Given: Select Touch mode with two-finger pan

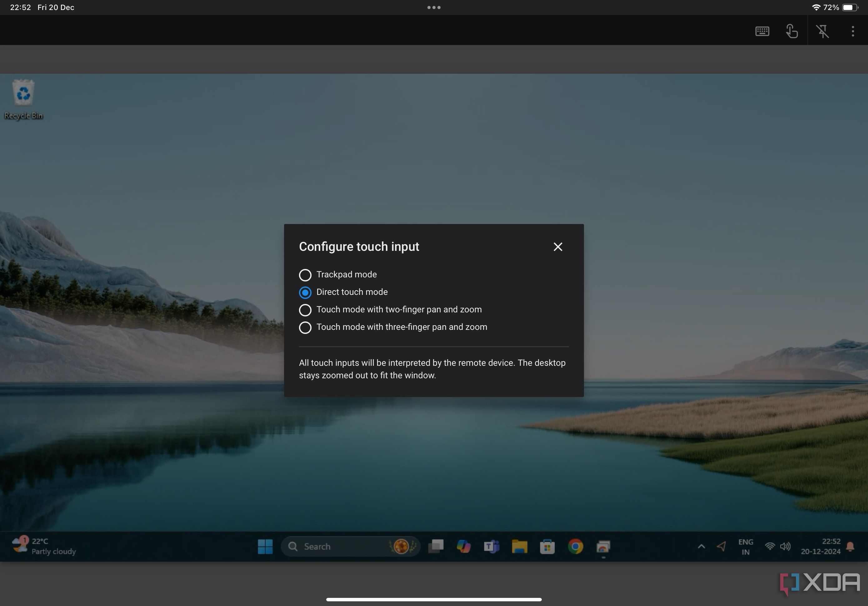Looking at the screenshot, I should [305, 309].
